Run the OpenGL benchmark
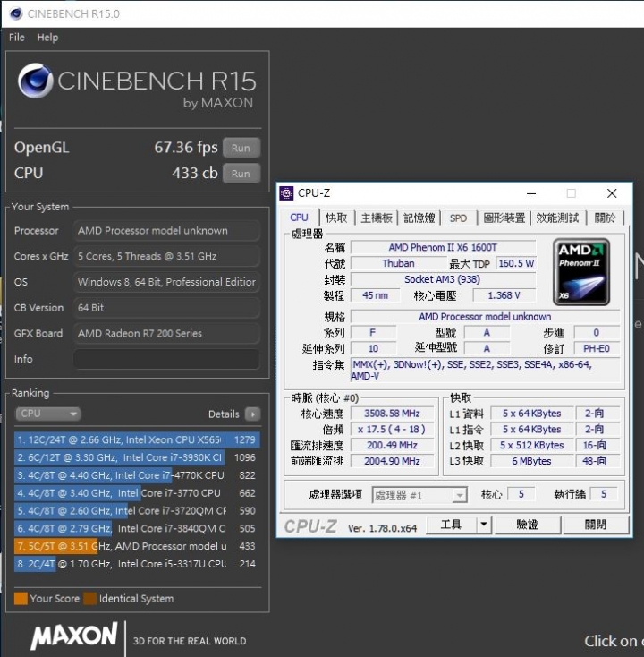The image size is (644, 657). 241,148
